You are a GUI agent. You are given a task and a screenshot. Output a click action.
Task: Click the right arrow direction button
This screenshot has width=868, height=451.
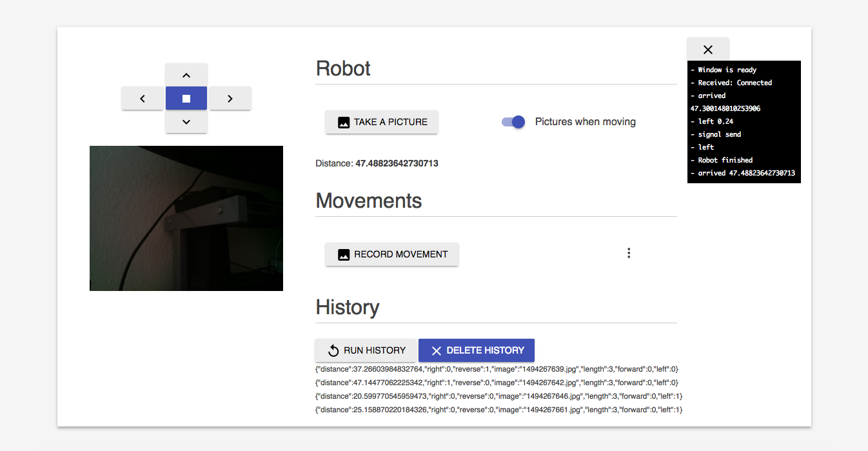click(x=230, y=99)
